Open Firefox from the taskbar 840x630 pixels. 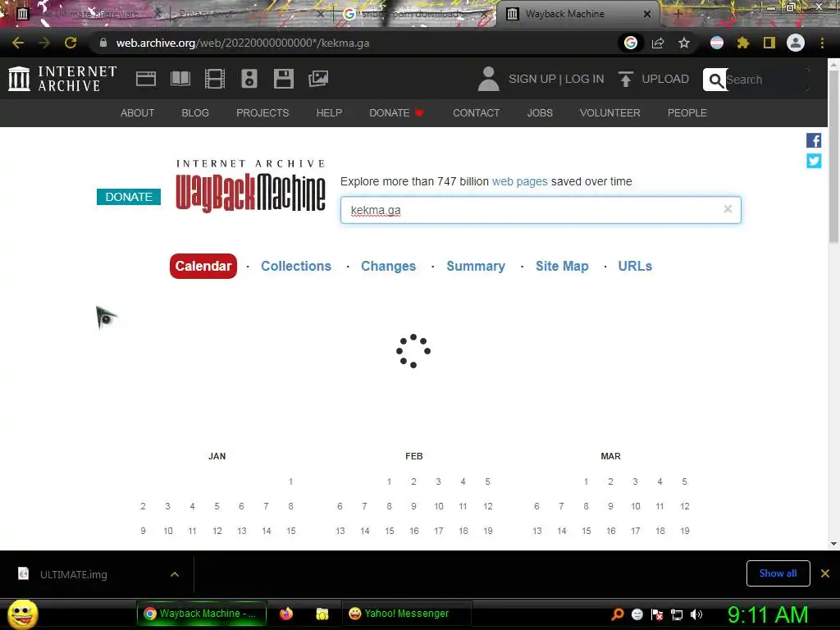pyautogui.click(x=286, y=614)
